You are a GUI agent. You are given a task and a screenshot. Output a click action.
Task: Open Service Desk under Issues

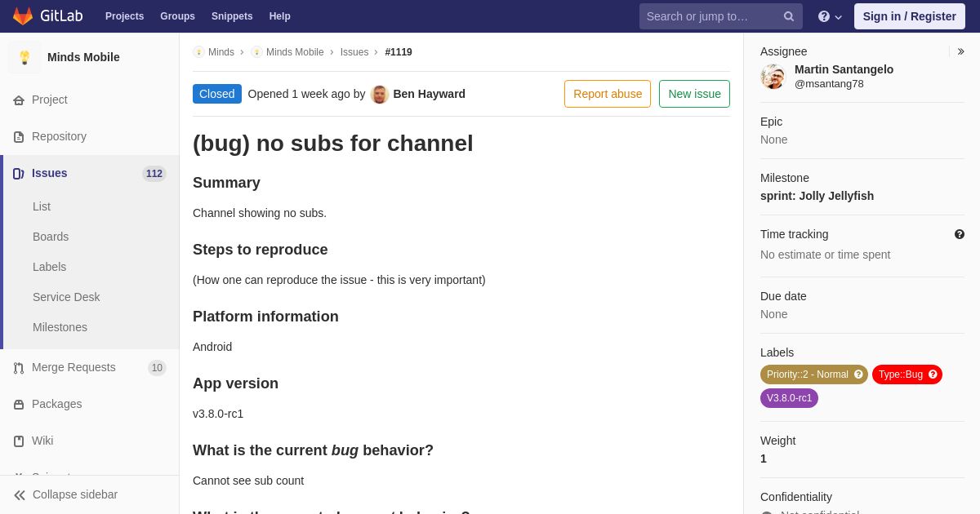66,297
